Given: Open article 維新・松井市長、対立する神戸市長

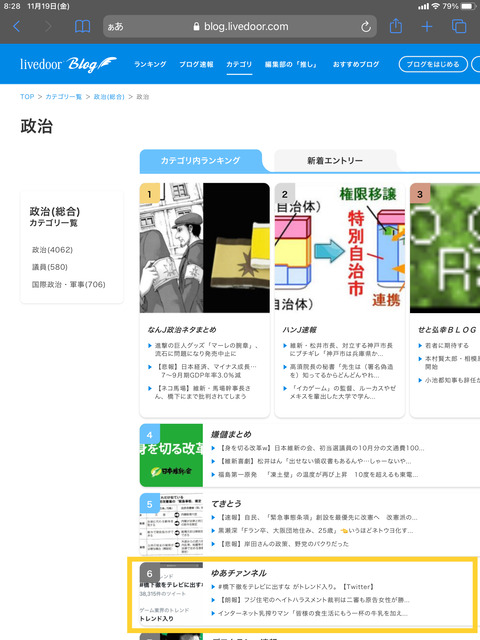Looking at the screenshot, I should coord(341,349).
